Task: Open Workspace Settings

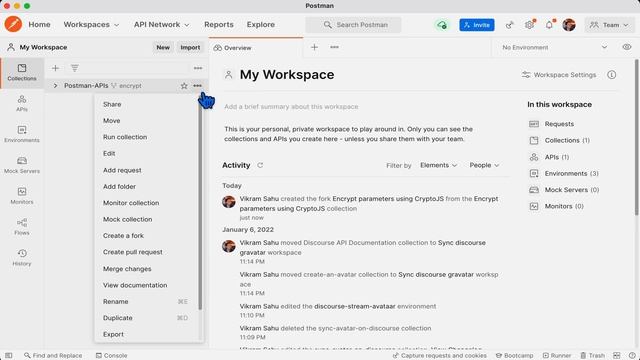Action: point(559,75)
